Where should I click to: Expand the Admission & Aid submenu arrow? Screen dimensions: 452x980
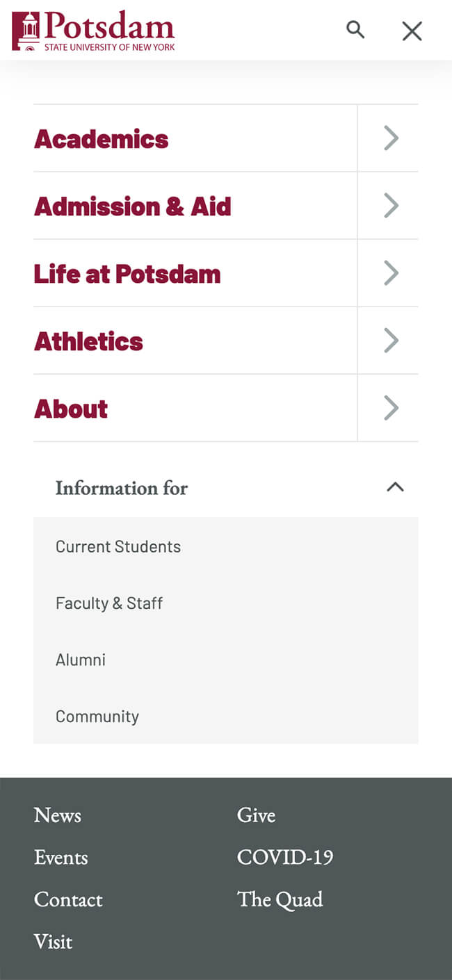391,206
